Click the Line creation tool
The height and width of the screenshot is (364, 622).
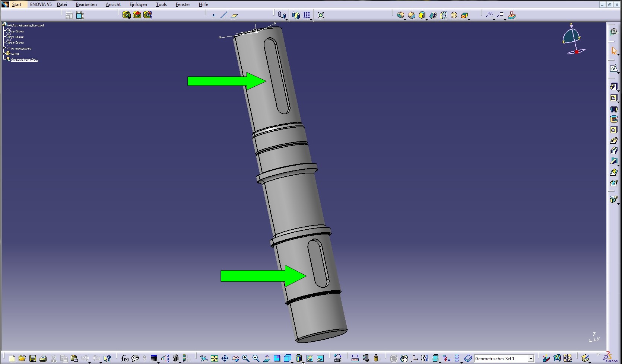(x=224, y=15)
